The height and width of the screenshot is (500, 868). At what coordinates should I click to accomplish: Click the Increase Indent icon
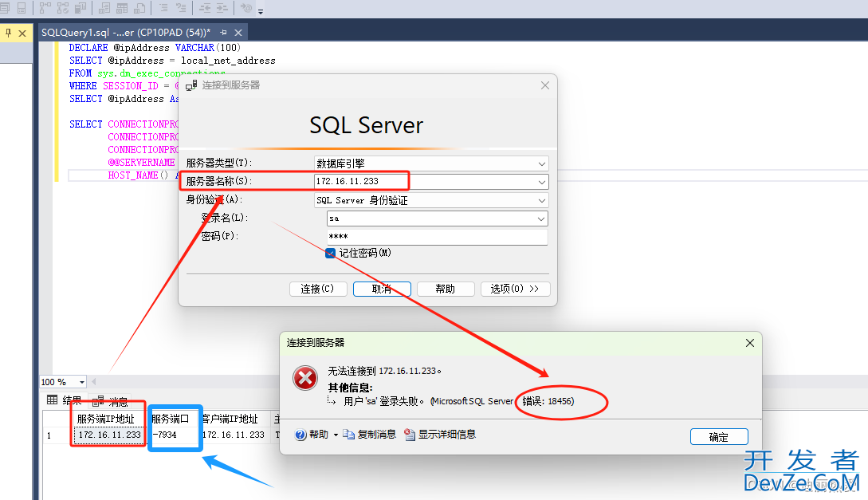222,8
